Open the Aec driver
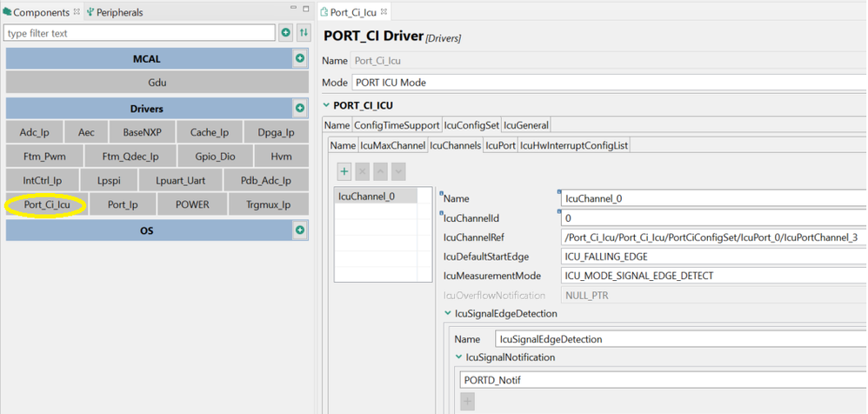 click(x=86, y=132)
